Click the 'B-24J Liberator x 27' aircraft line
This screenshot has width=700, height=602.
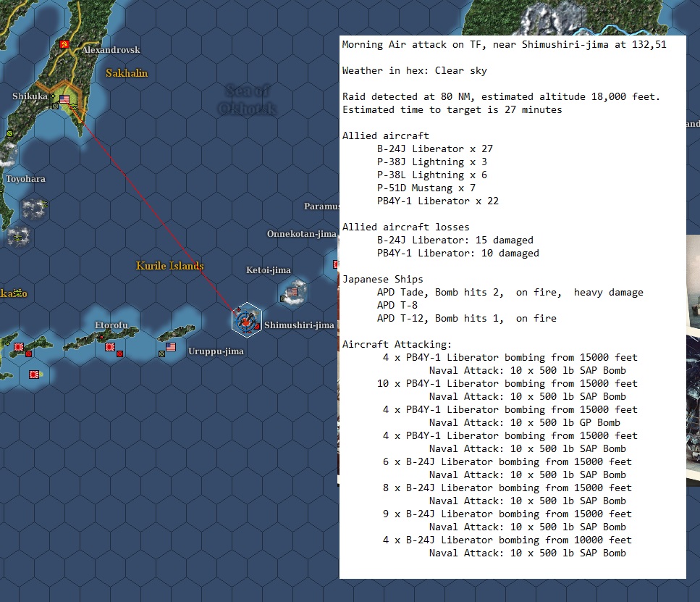point(435,149)
